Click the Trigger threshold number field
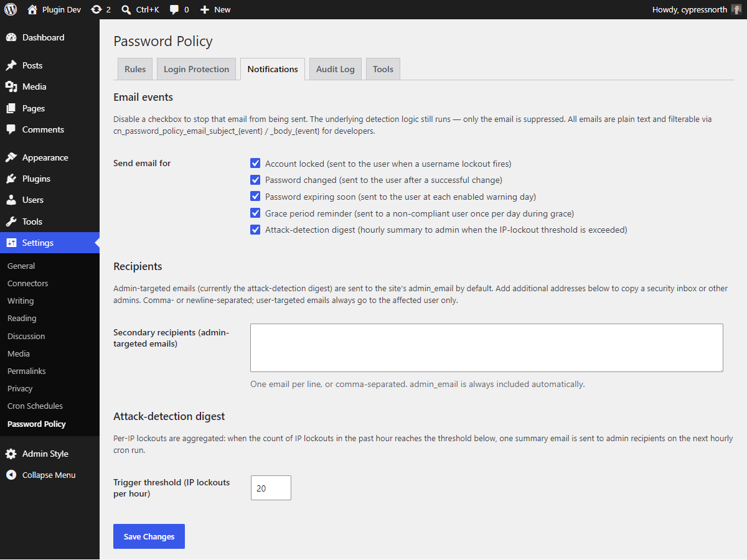The image size is (747, 560). [271, 488]
